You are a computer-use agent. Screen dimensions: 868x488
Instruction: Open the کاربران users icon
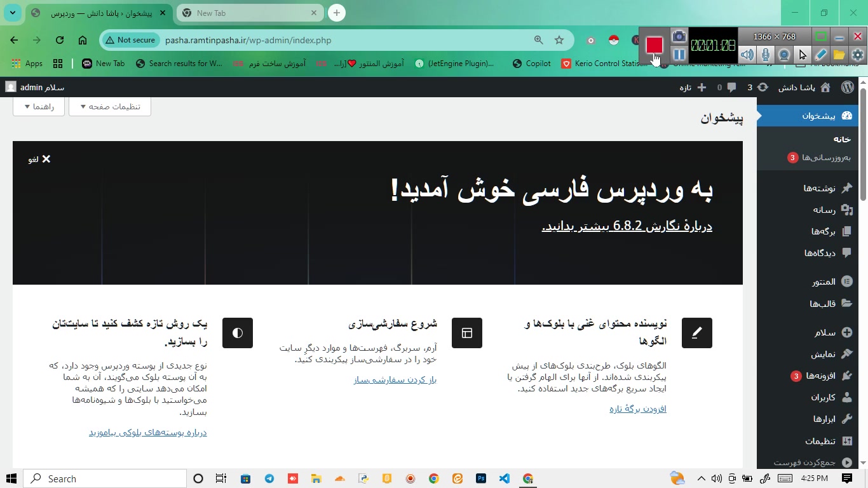pos(846,397)
